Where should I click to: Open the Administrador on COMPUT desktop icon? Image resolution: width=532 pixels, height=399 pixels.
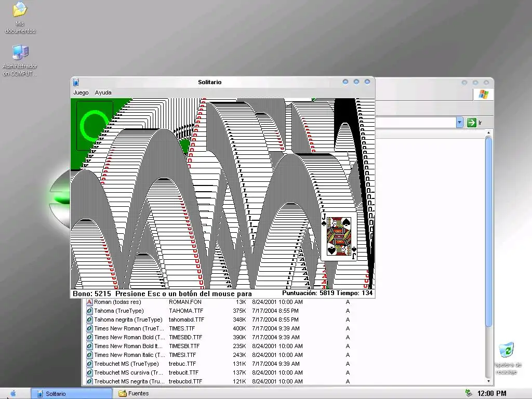point(20,61)
